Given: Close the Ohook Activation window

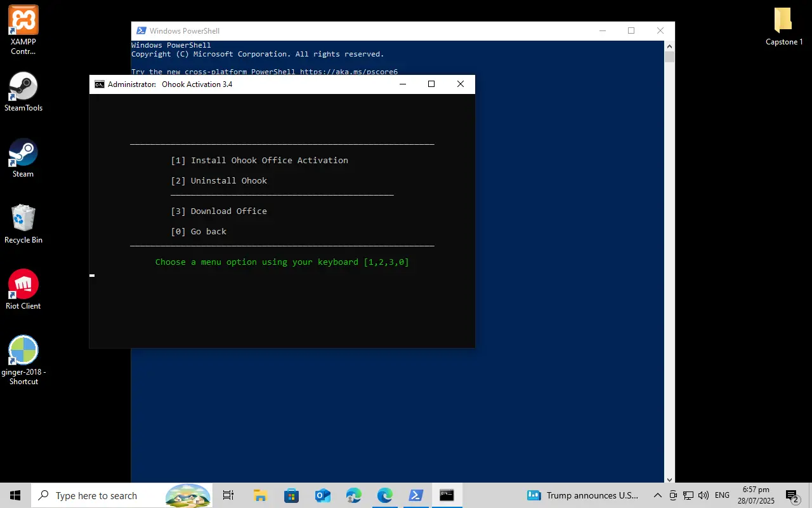Looking at the screenshot, I should (461, 84).
